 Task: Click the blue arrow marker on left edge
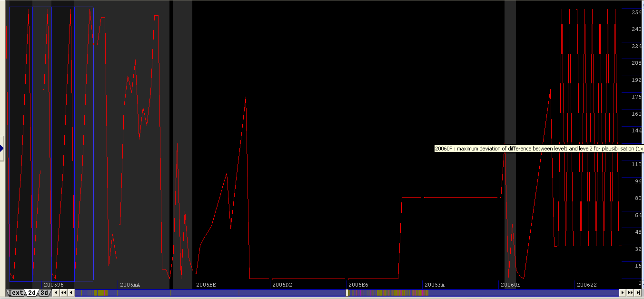point(2,149)
